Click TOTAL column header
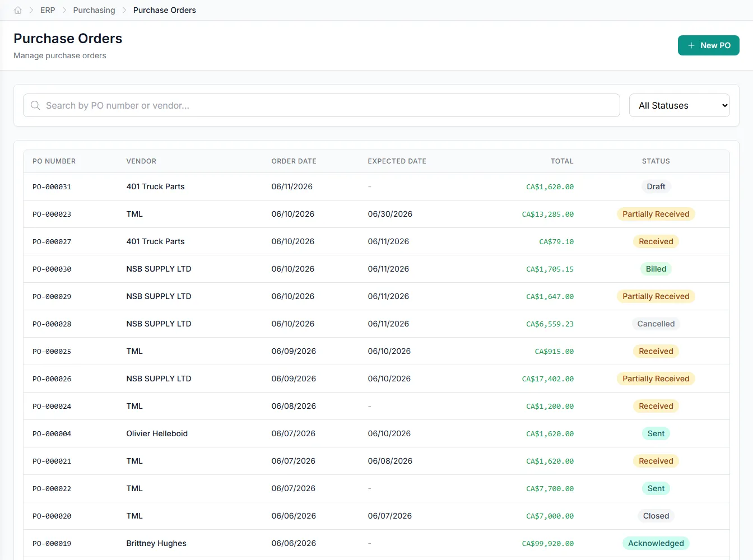The width and height of the screenshot is (753, 560). [562, 161]
